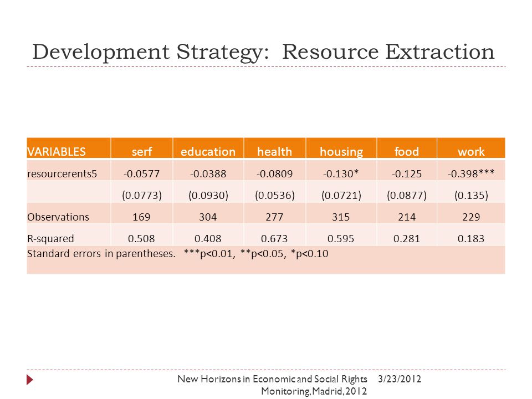
Task: Click the R-squared value 0.281
Action: (x=406, y=238)
